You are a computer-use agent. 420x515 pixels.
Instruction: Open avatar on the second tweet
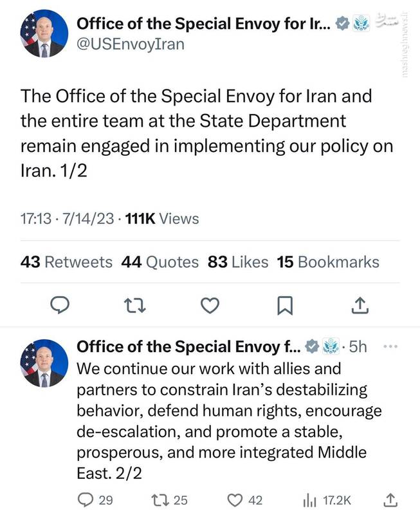(x=43, y=362)
